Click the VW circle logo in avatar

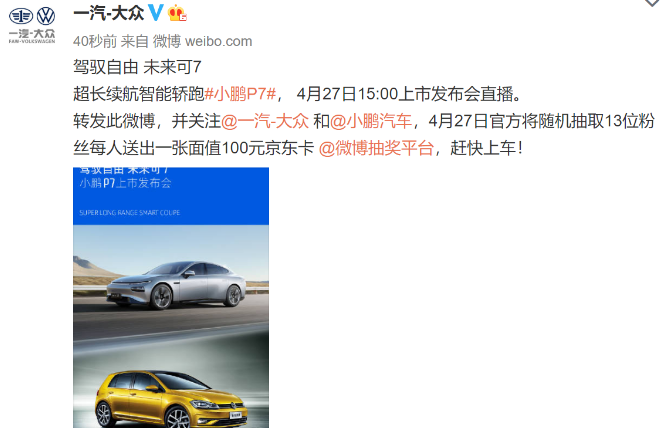[x=46, y=16]
